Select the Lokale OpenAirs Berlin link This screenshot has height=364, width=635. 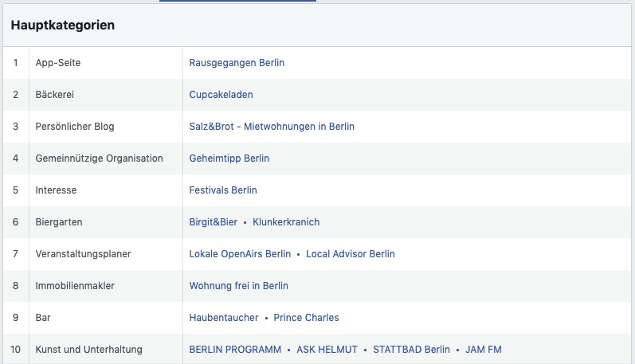(x=240, y=254)
